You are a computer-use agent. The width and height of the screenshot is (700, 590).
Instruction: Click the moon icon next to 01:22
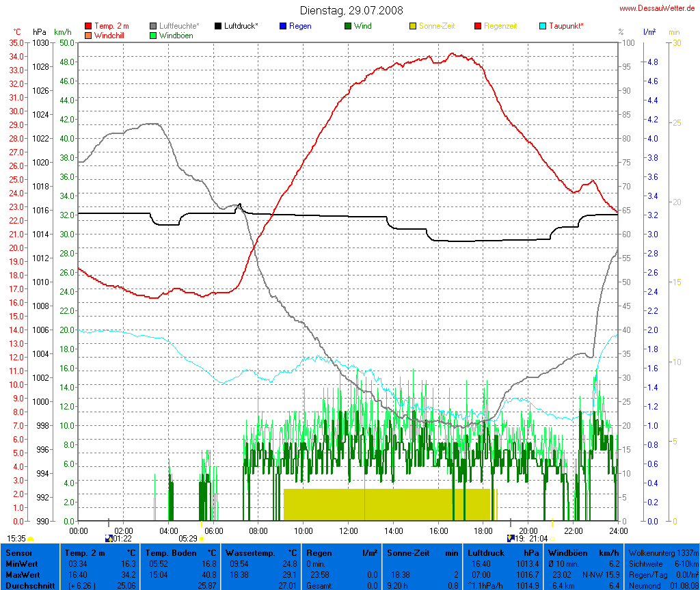coord(109,539)
